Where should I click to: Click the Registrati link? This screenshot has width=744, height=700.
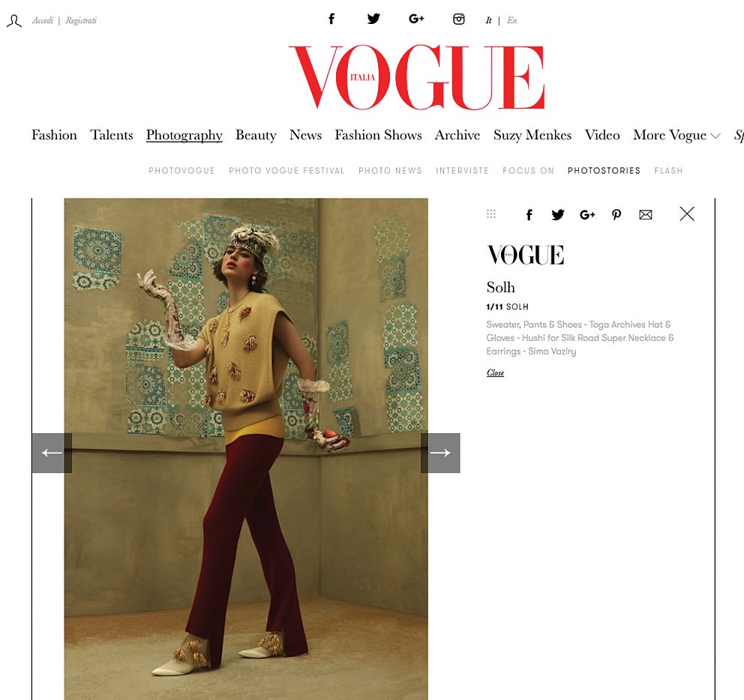click(x=81, y=20)
